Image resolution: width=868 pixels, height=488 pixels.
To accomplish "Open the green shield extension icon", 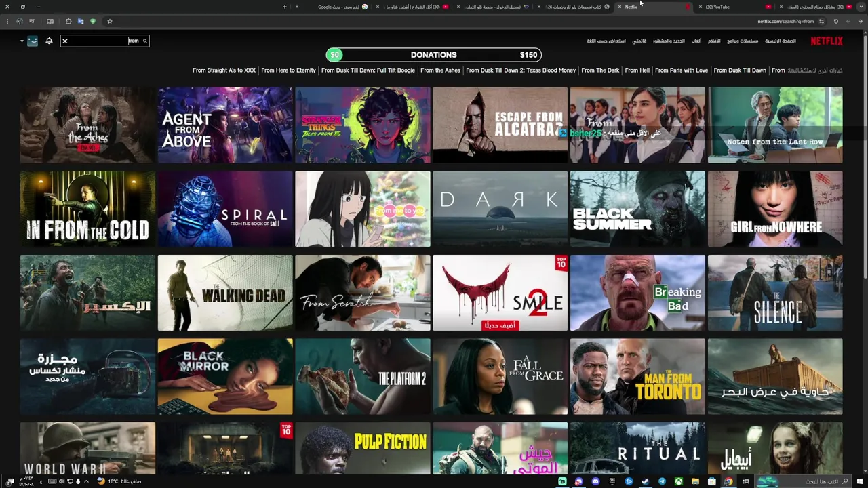I will coord(93,21).
